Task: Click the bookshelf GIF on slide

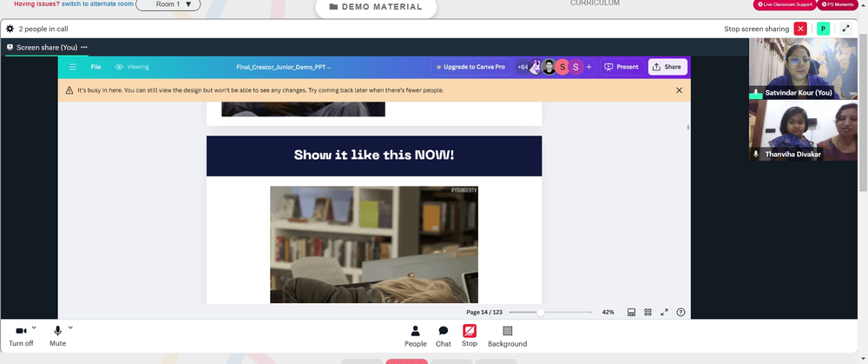Action: pyautogui.click(x=373, y=244)
